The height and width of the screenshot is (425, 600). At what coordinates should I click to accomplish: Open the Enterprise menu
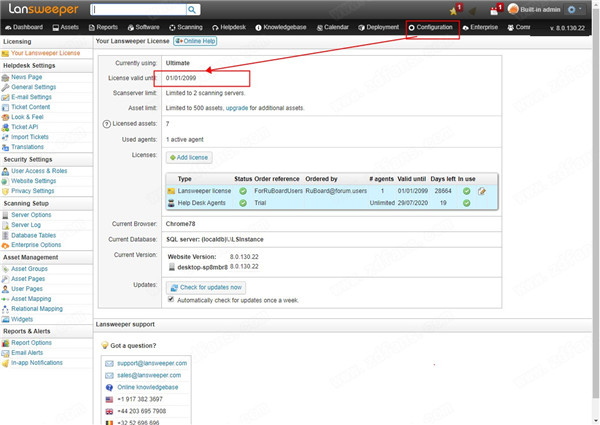(x=480, y=27)
